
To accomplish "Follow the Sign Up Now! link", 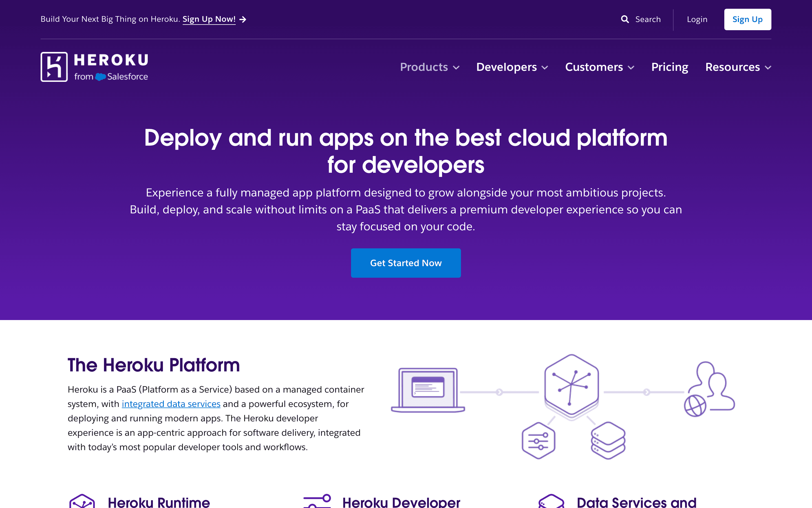I will pos(209,19).
